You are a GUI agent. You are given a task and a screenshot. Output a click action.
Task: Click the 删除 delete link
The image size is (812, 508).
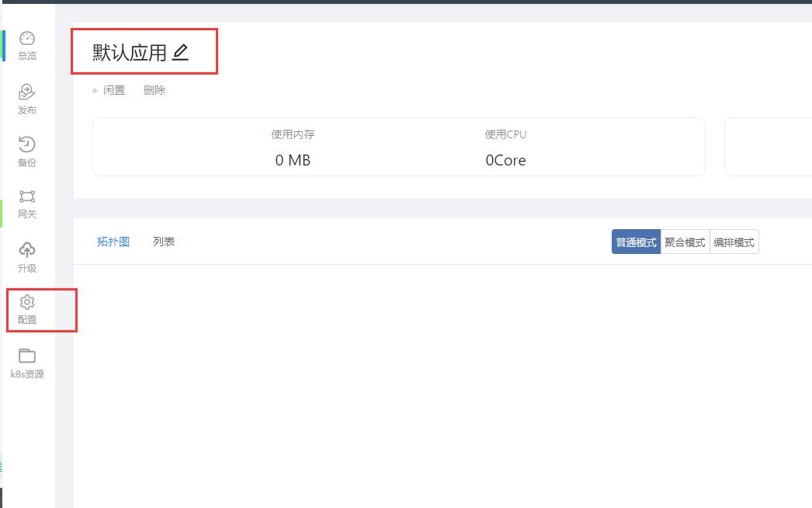coord(154,90)
